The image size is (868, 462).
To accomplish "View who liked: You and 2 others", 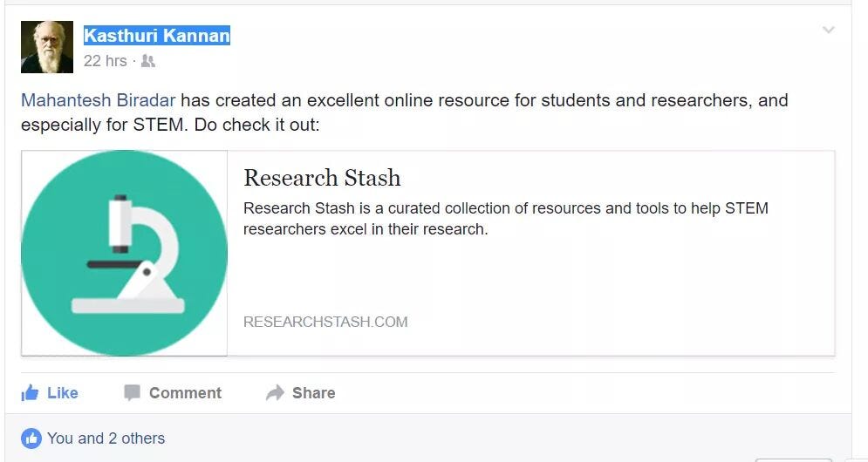I will (106, 438).
